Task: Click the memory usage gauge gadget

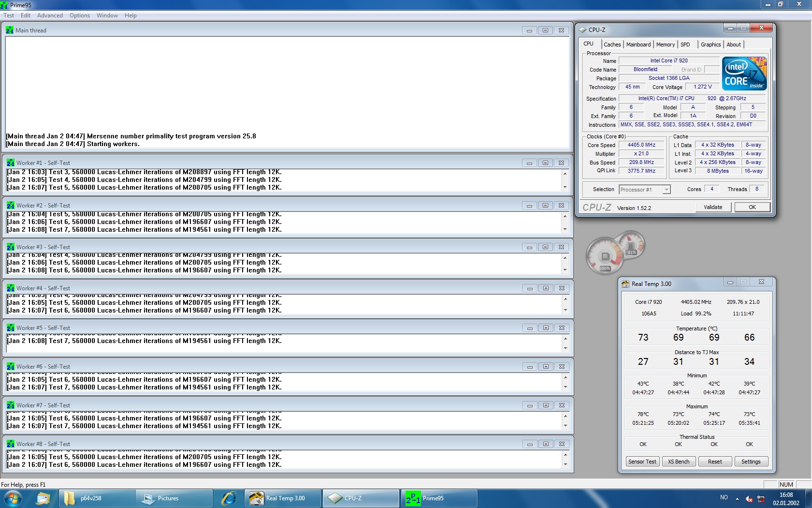Action: tap(631, 245)
